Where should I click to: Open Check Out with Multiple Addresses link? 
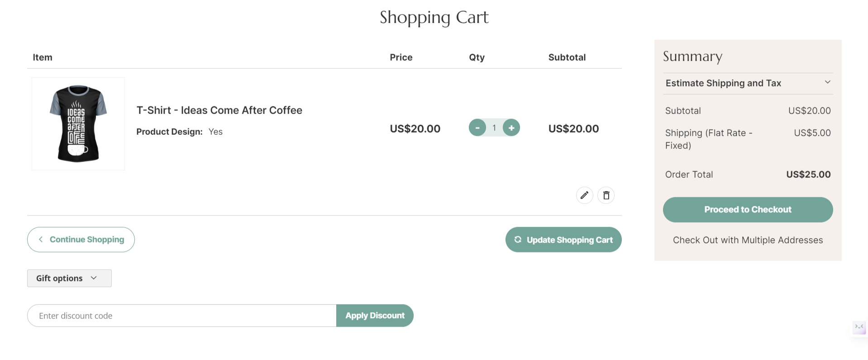[748, 240]
